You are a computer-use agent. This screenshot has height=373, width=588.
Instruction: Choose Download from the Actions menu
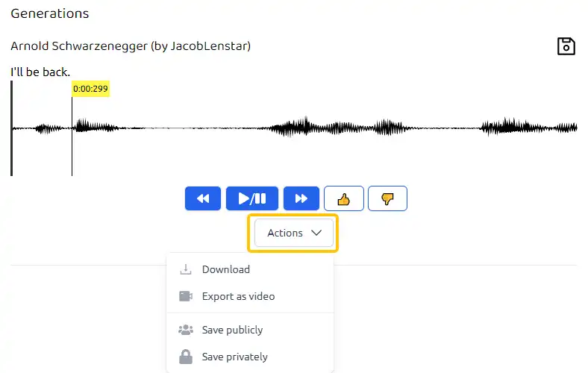point(250,269)
